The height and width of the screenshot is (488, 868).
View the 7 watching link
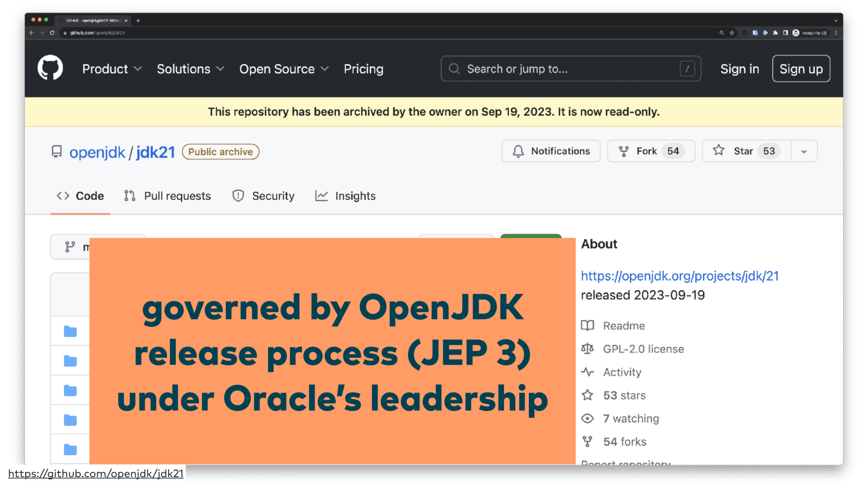pyautogui.click(x=620, y=419)
